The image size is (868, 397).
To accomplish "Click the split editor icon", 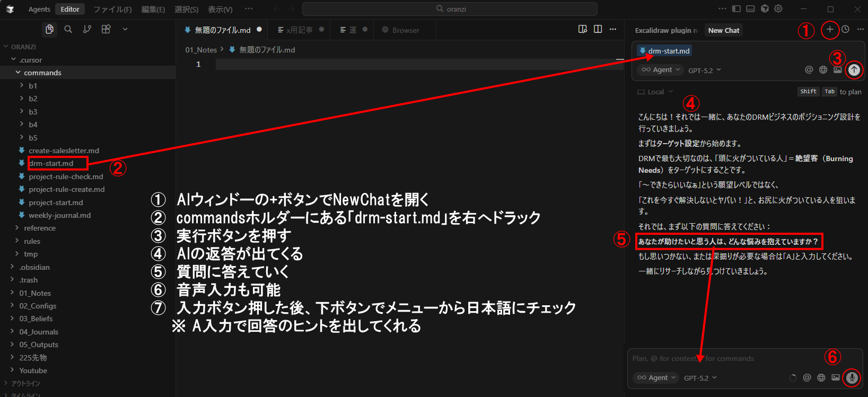I will (598, 30).
